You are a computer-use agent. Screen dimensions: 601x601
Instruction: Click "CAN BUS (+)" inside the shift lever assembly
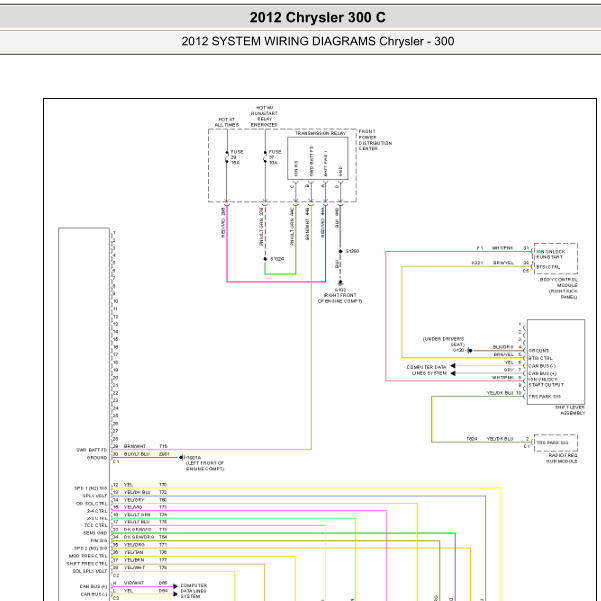click(543, 373)
